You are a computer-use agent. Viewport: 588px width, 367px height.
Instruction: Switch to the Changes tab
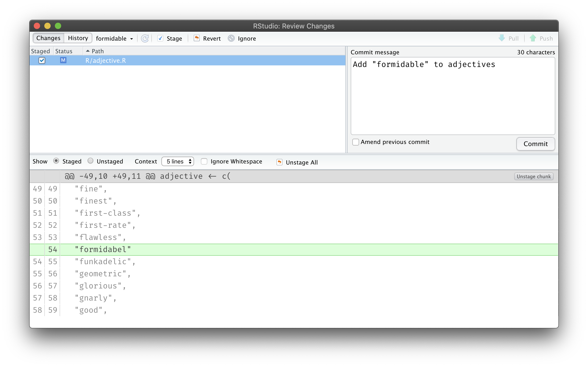point(47,38)
